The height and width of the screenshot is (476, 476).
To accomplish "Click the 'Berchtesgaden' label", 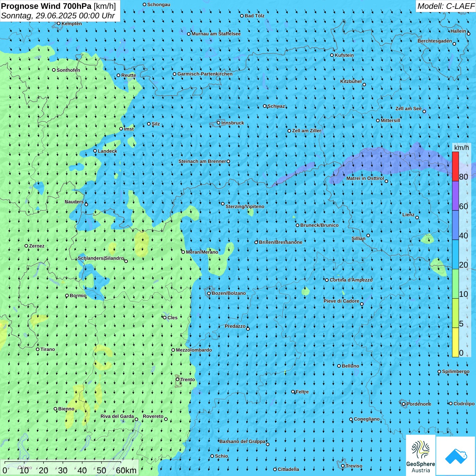I will coord(435,41).
